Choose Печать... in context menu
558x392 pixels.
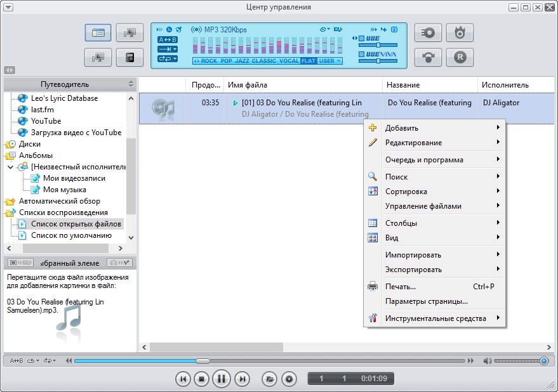click(x=400, y=287)
